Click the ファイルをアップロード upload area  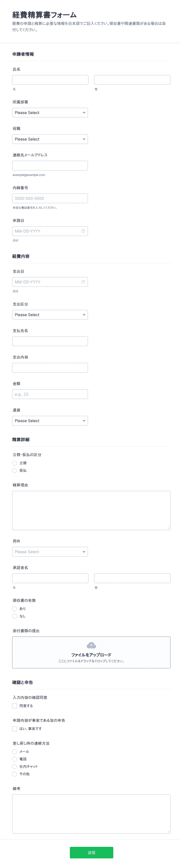tap(91, 652)
